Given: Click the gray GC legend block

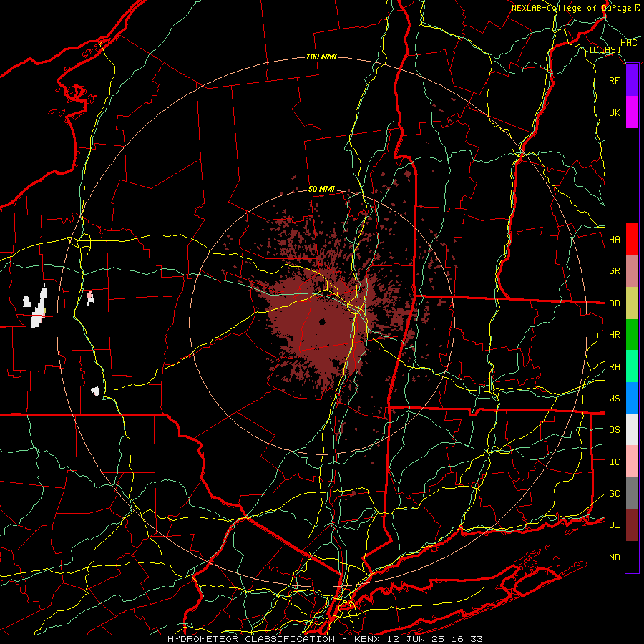Looking at the screenshot, I should (632, 493).
